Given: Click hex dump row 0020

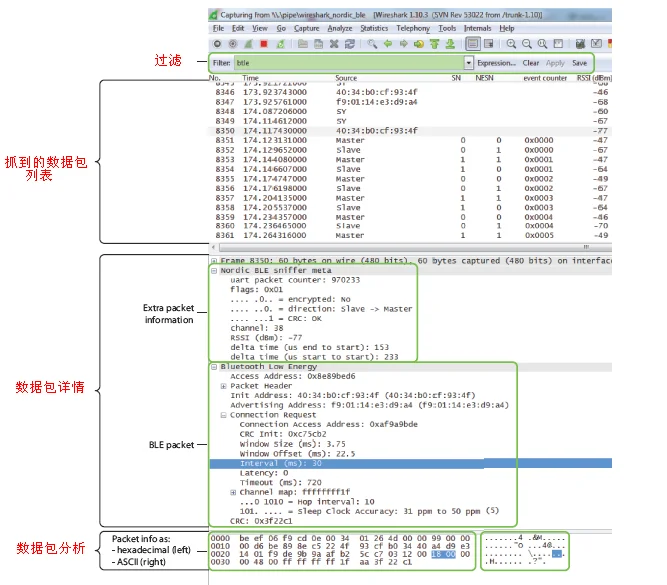Looking at the screenshot, I should [x=341, y=554].
